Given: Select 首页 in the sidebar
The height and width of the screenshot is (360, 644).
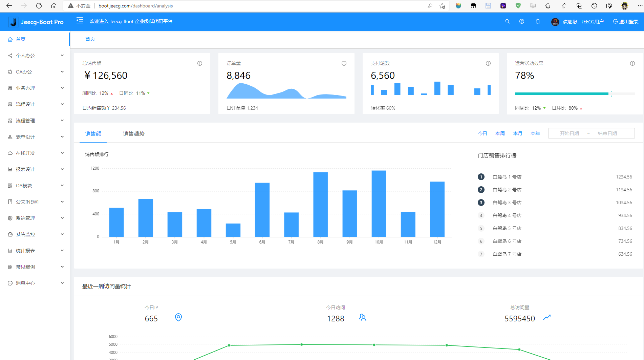Looking at the screenshot, I should (35, 39).
